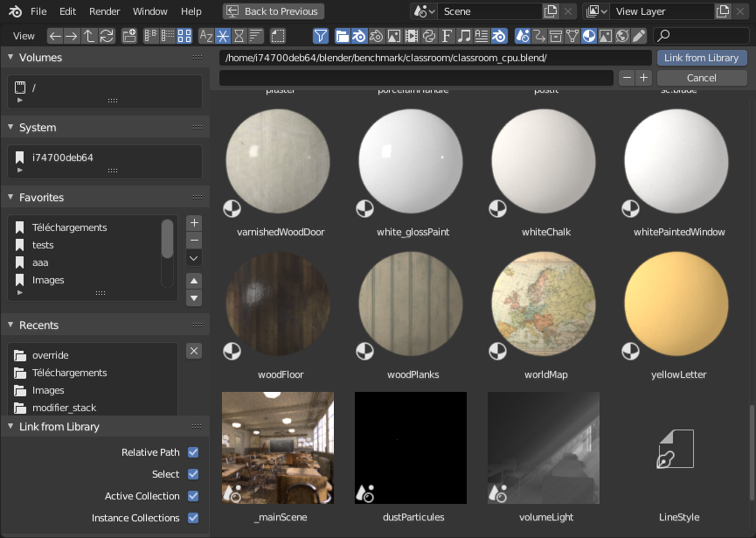Screen dimensions: 756x538
Task: Switch to thumbnail display mode icon
Action: [x=184, y=36]
